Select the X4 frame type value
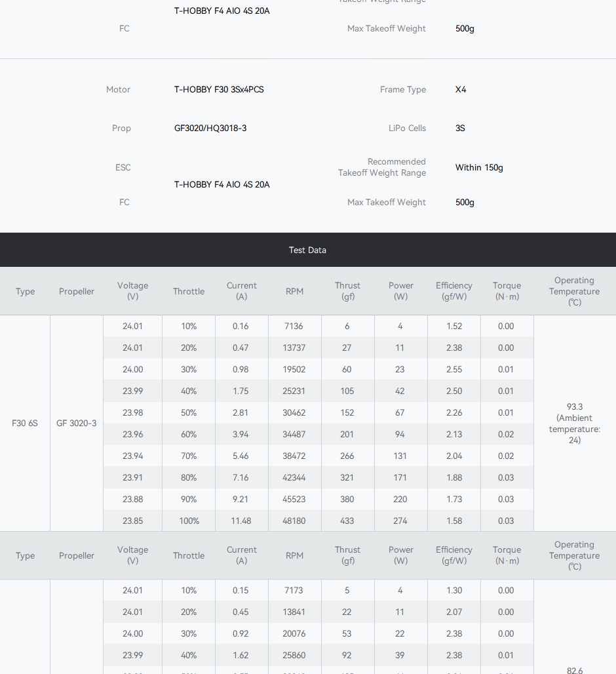The width and height of the screenshot is (616, 674). point(461,89)
